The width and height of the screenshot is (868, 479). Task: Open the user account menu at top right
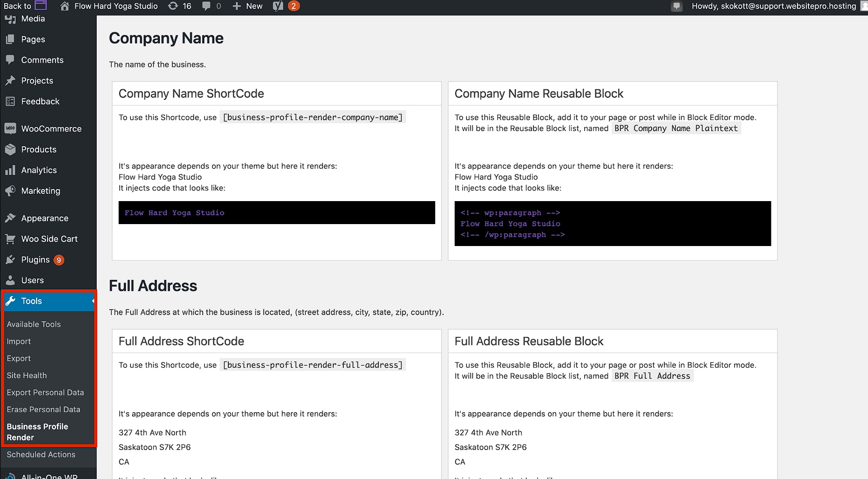tap(773, 6)
